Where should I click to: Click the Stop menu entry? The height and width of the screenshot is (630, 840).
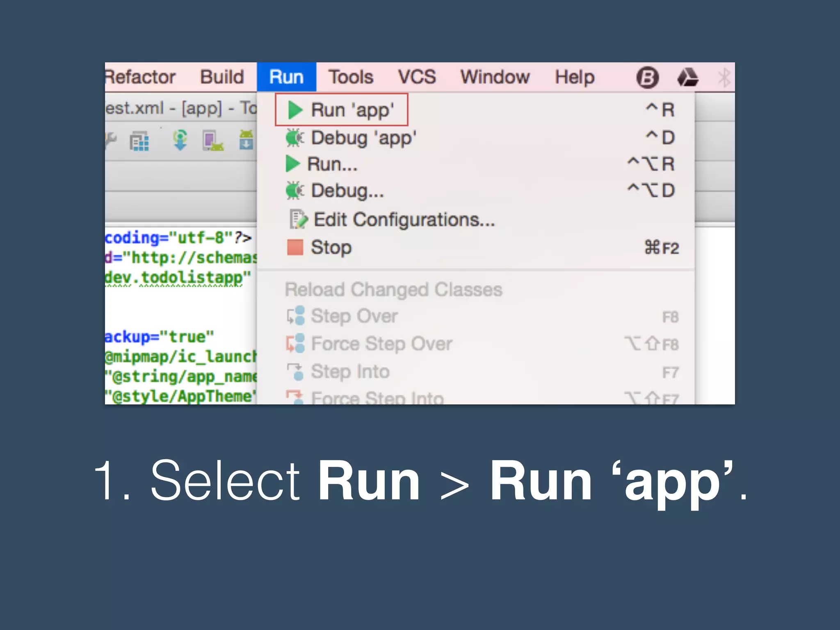pos(476,247)
